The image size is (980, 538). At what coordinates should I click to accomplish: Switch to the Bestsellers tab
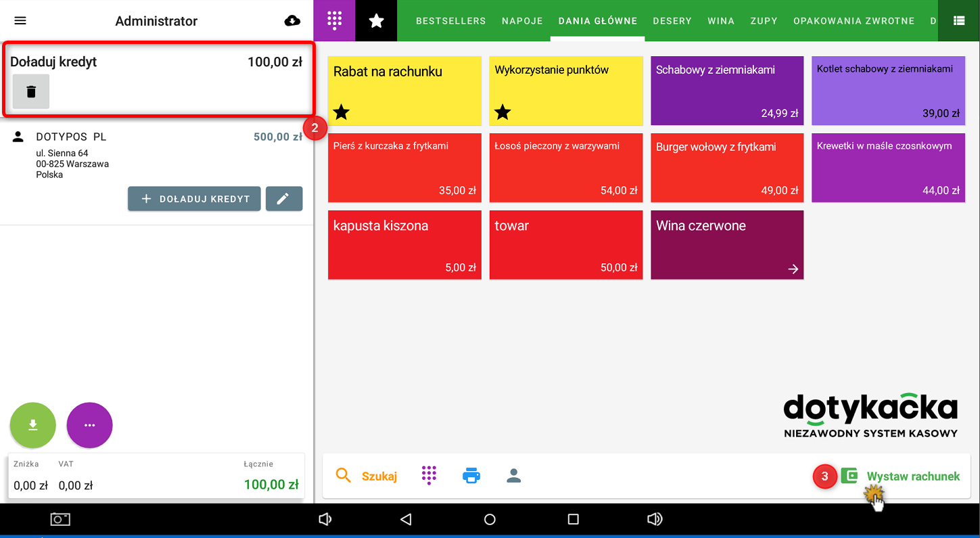coord(450,21)
